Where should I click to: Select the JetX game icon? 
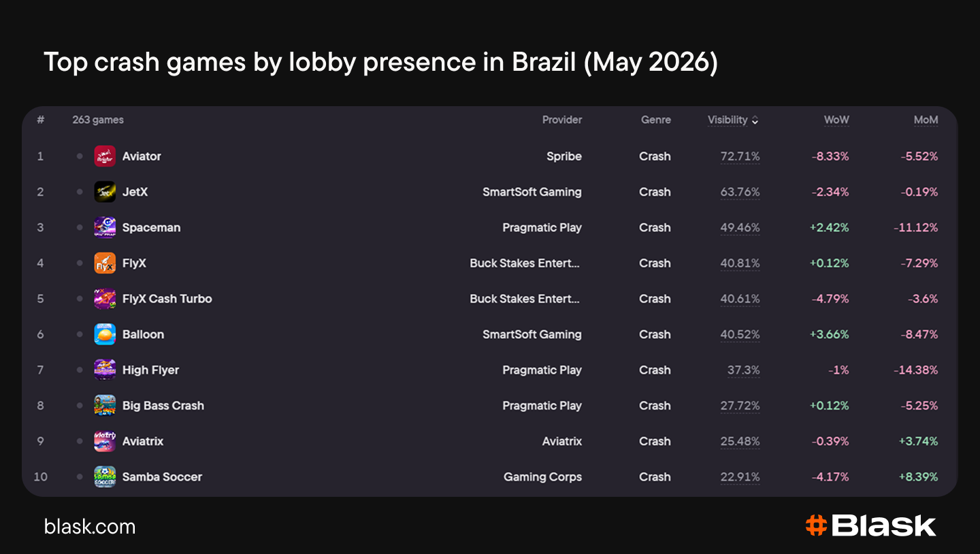(x=105, y=192)
